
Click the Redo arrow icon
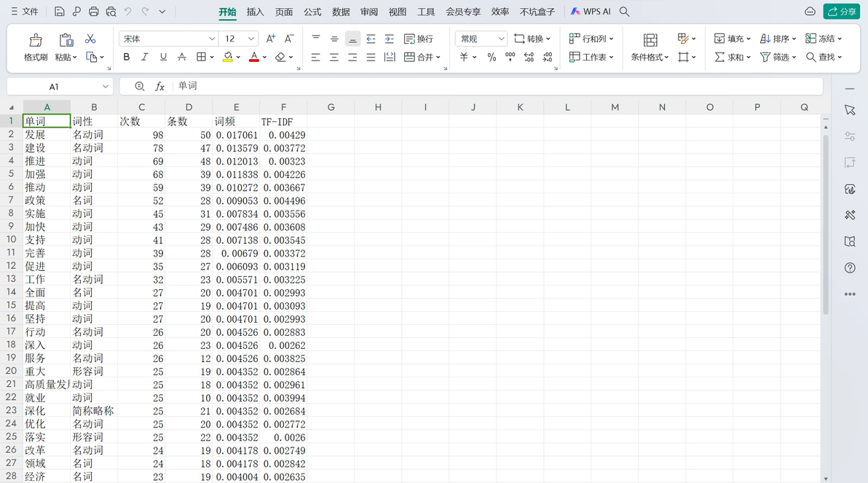(145, 12)
